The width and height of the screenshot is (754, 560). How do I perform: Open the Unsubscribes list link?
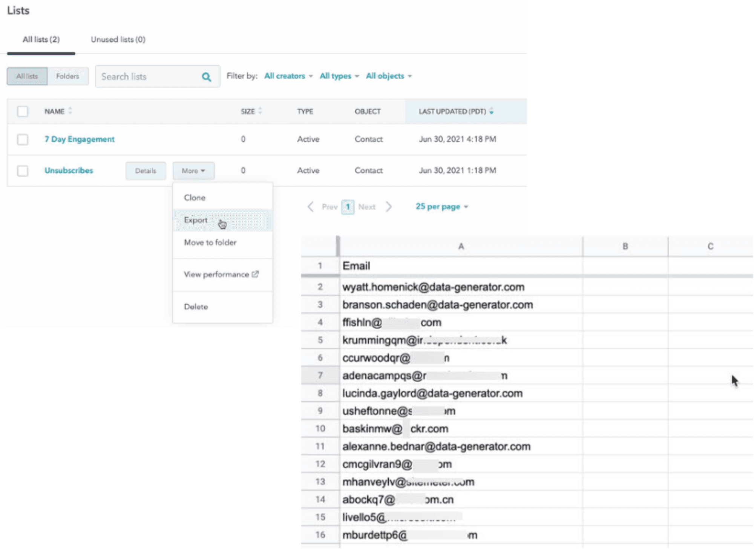click(x=69, y=170)
